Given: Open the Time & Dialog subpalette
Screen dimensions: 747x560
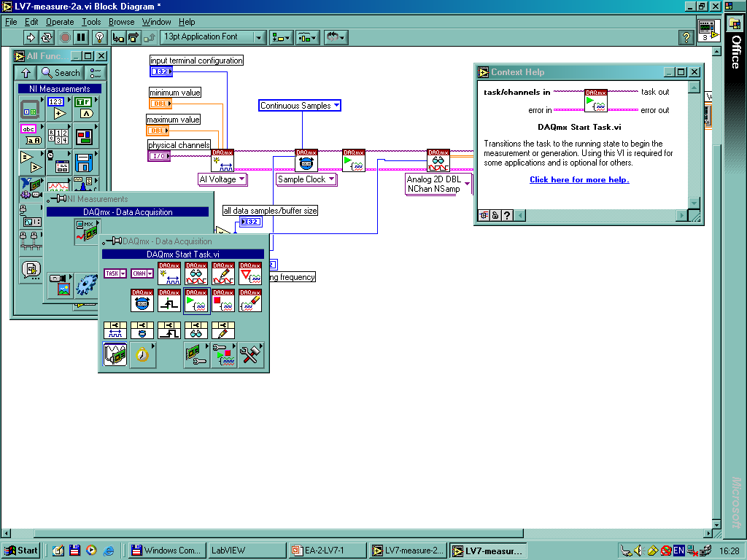Looking at the screenshot, I should (x=58, y=162).
